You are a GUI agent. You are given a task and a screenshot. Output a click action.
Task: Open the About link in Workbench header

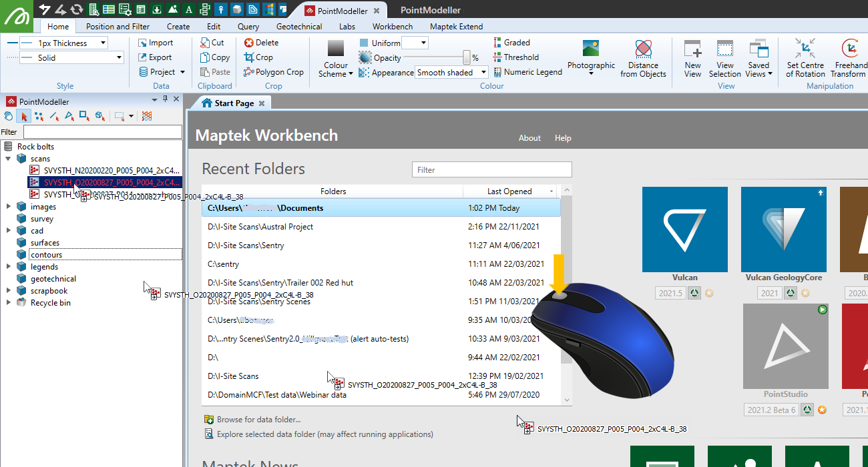coord(529,138)
